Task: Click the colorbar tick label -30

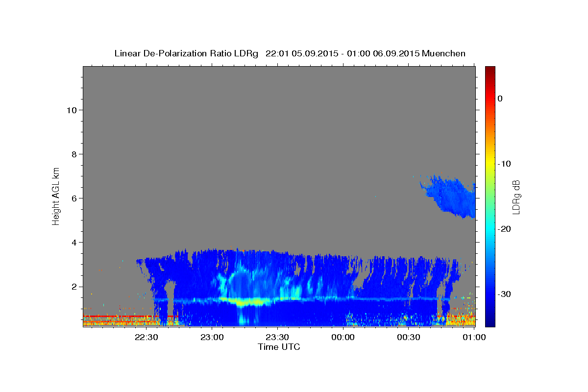Action: pos(504,294)
